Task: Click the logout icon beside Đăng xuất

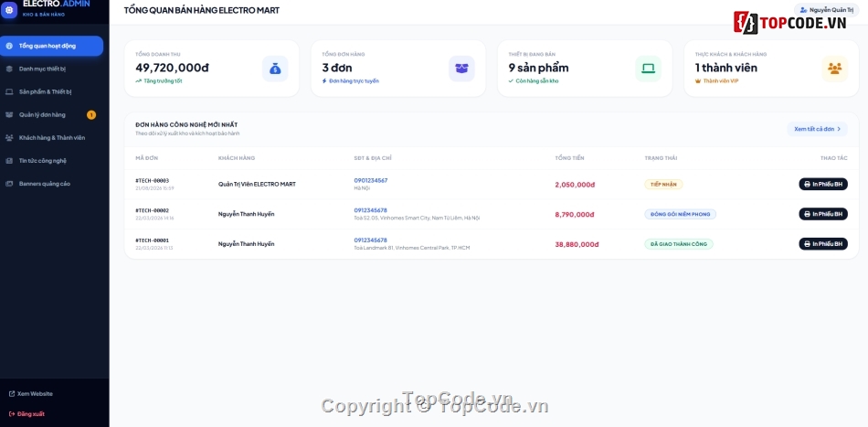Action: [x=12, y=413]
